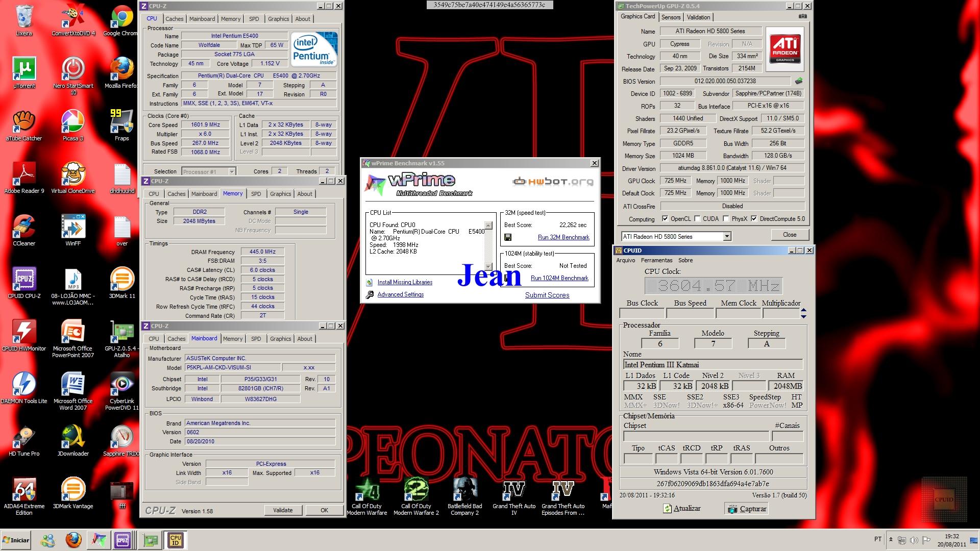Click Run 1024M Benchmark link
Screen dimensions: 980x551
tap(559, 278)
